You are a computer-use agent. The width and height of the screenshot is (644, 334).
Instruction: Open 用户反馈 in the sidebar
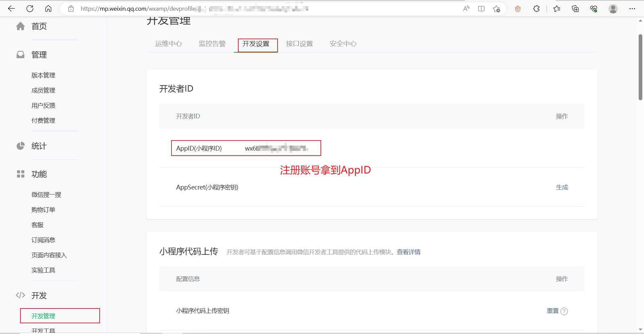43,105
